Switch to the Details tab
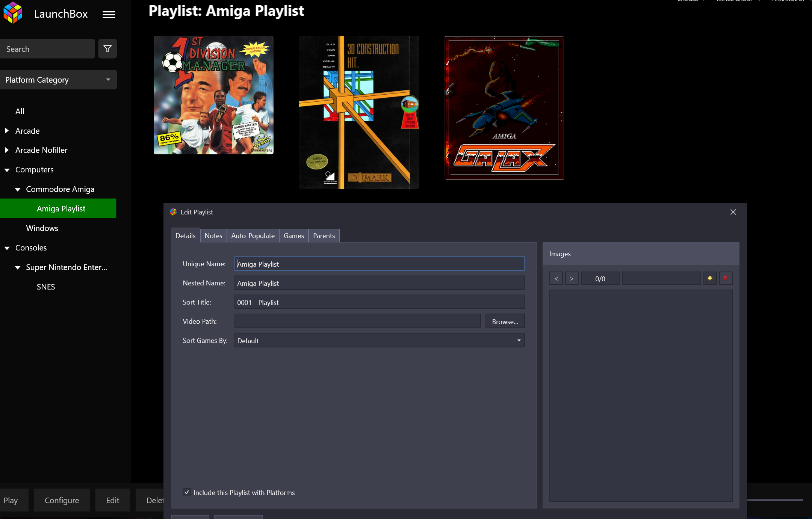This screenshot has height=519, width=812. tap(186, 235)
